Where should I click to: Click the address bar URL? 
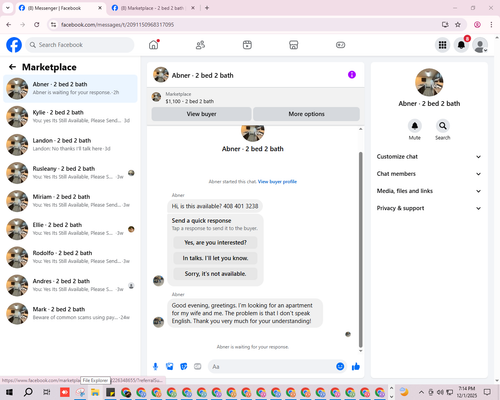tap(117, 25)
